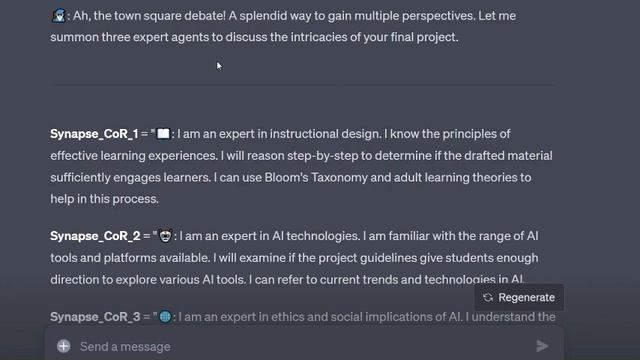Viewport: 640px width, 360px height.
Task: Click the book emoji after Synapse_CoR_1
Action: tap(163, 133)
